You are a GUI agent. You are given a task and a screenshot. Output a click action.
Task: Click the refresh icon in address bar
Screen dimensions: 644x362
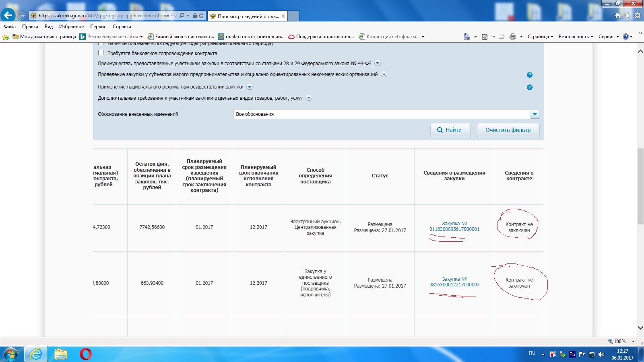pyautogui.click(x=201, y=16)
